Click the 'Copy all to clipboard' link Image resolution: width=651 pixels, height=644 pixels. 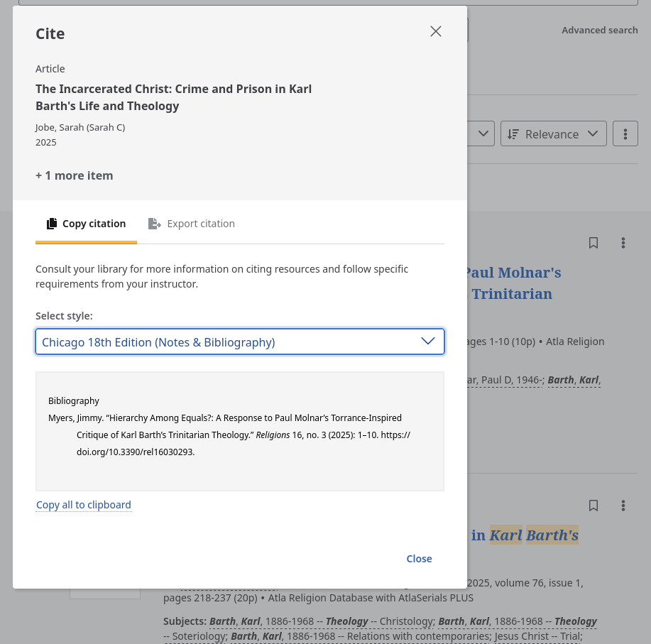pos(83,504)
